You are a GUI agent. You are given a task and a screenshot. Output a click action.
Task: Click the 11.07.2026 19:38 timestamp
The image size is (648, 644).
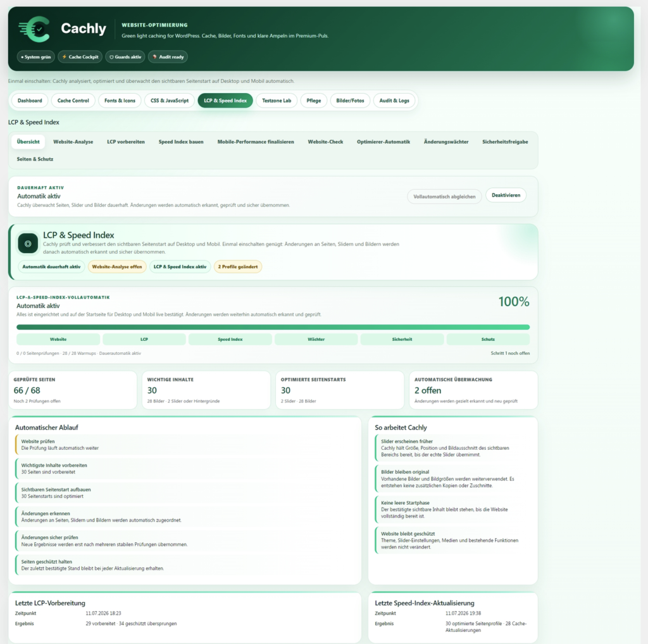tap(463, 614)
